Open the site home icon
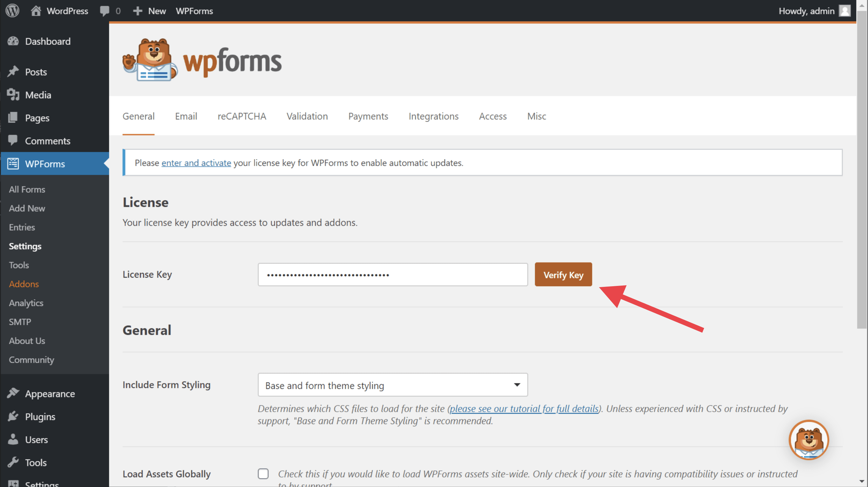 click(x=36, y=11)
